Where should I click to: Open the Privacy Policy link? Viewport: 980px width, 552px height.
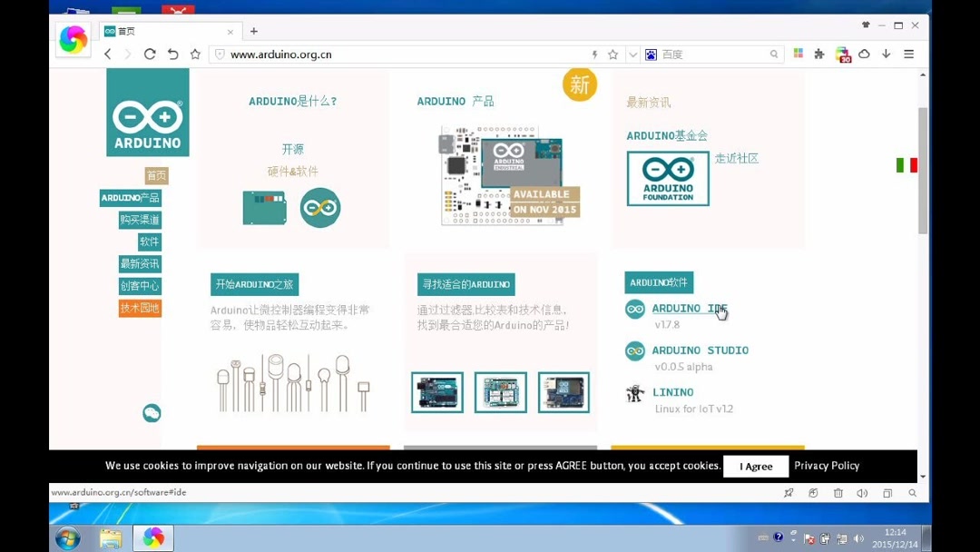coord(826,466)
